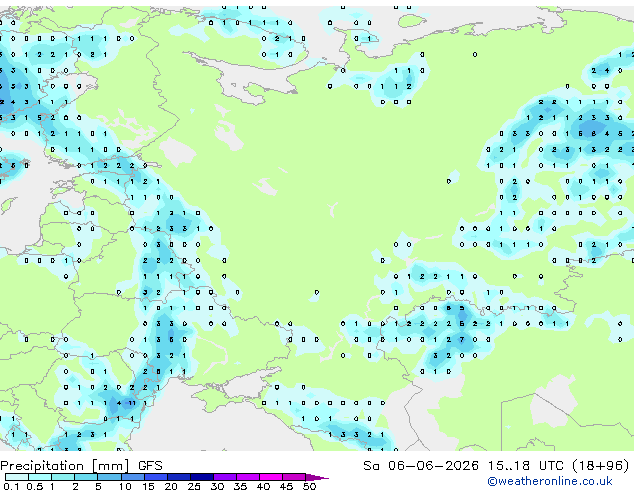Select the bright magenta 40–45 mm legend swatch

coord(271,477)
